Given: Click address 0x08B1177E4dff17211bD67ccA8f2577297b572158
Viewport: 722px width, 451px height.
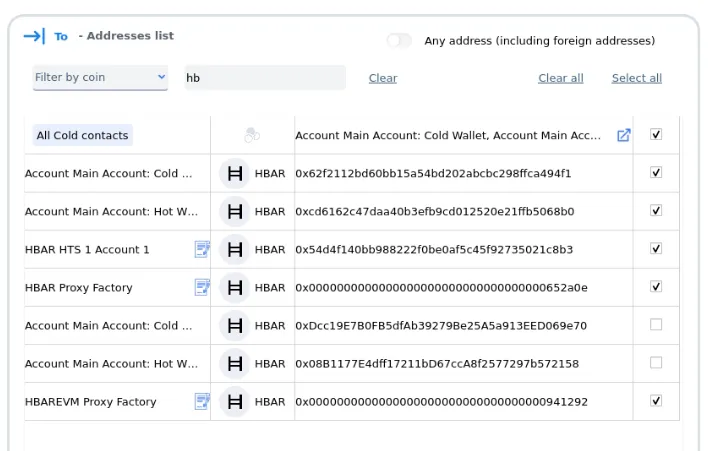Looking at the screenshot, I should (437, 364).
